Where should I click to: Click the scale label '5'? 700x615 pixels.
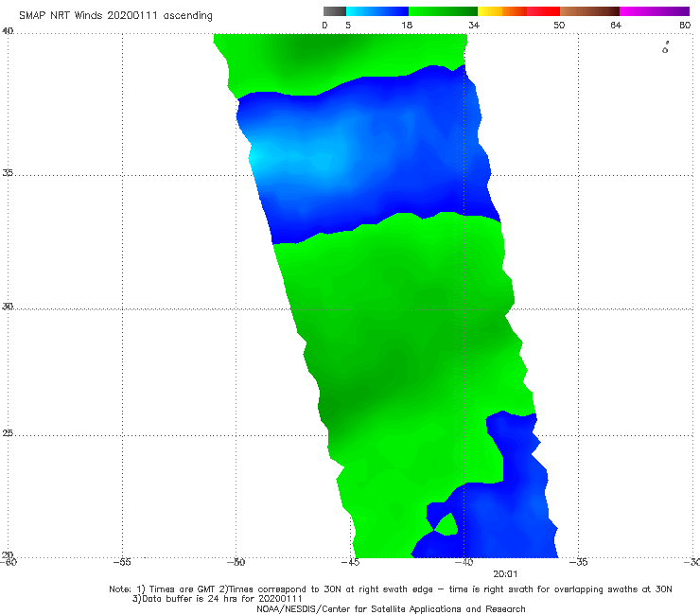point(348,25)
